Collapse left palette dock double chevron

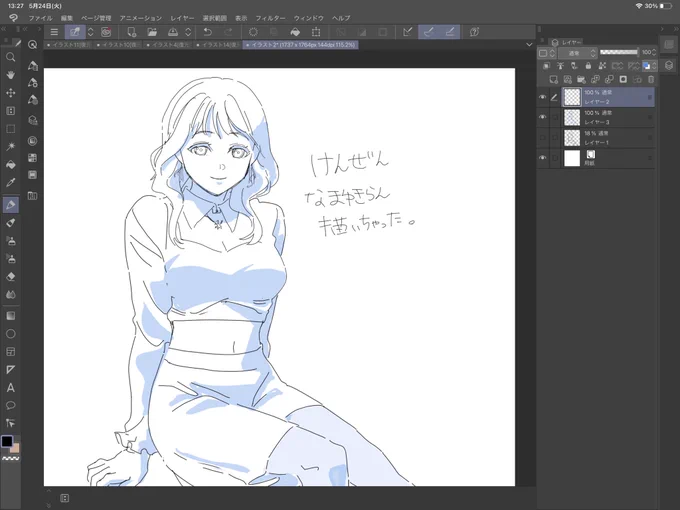tap(4, 29)
